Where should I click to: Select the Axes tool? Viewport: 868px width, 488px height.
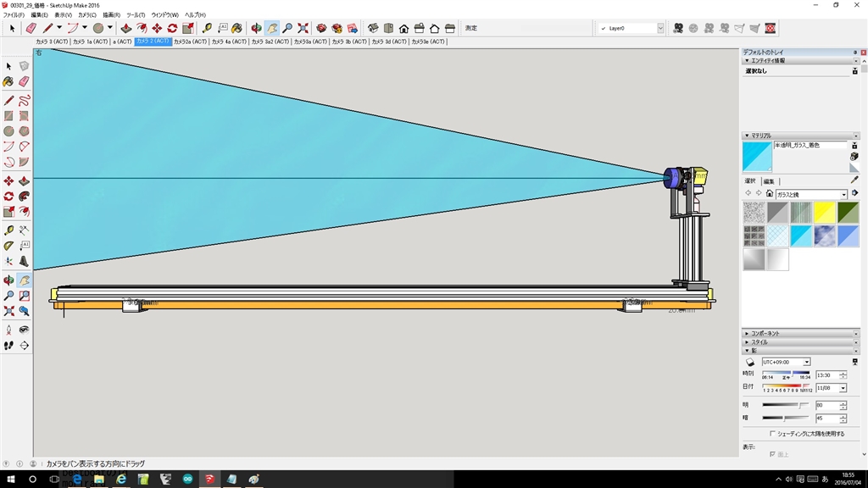(8, 261)
